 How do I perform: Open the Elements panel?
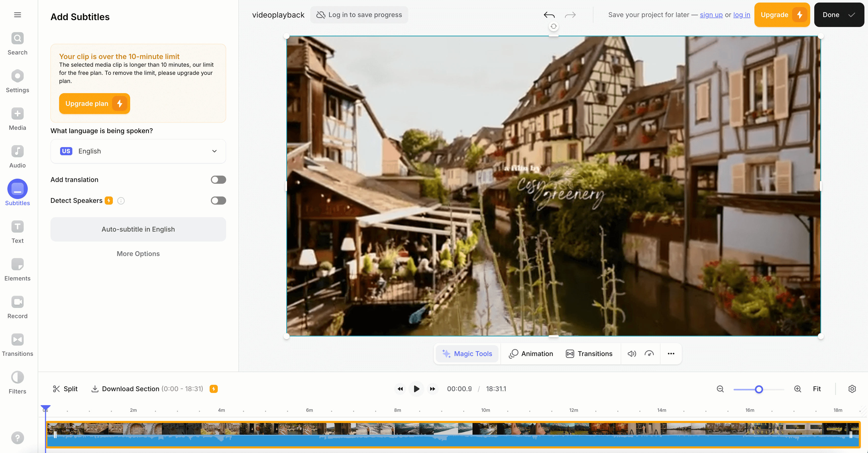pyautogui.click(x=18, y=270)
